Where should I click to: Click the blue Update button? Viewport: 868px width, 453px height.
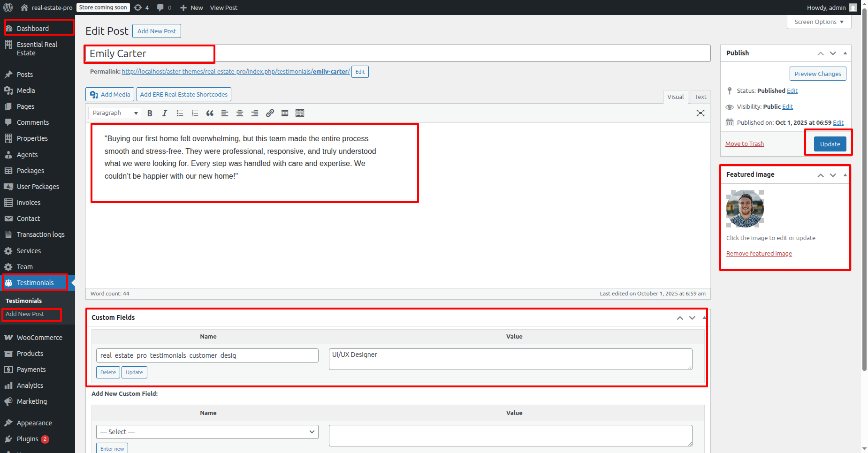[830, 144]
